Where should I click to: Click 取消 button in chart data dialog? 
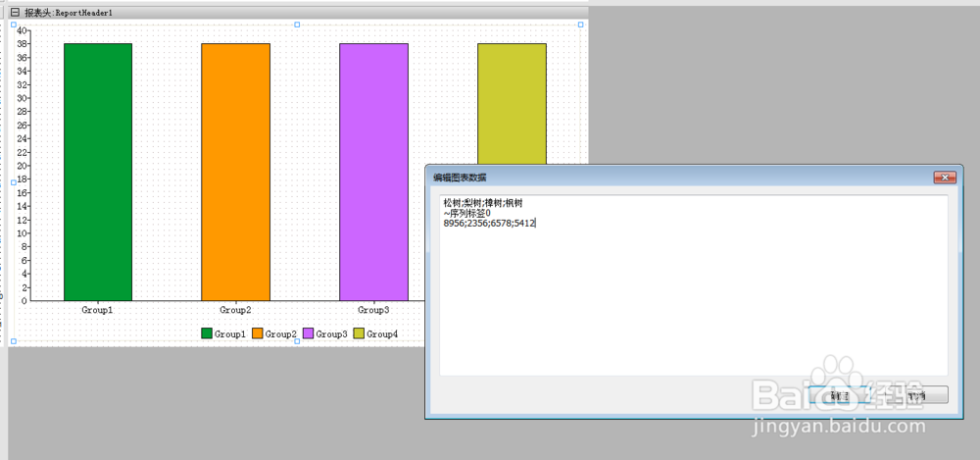click(917, 395)
